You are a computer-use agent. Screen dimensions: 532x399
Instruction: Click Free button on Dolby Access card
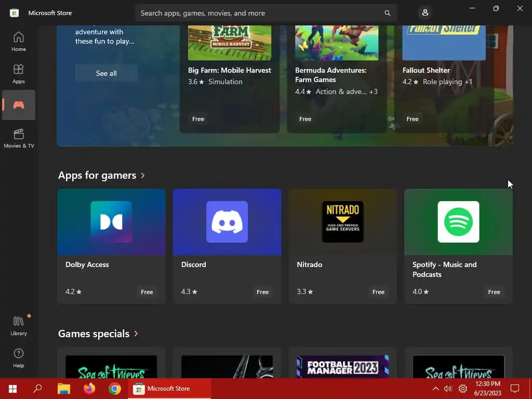(147, 292)
